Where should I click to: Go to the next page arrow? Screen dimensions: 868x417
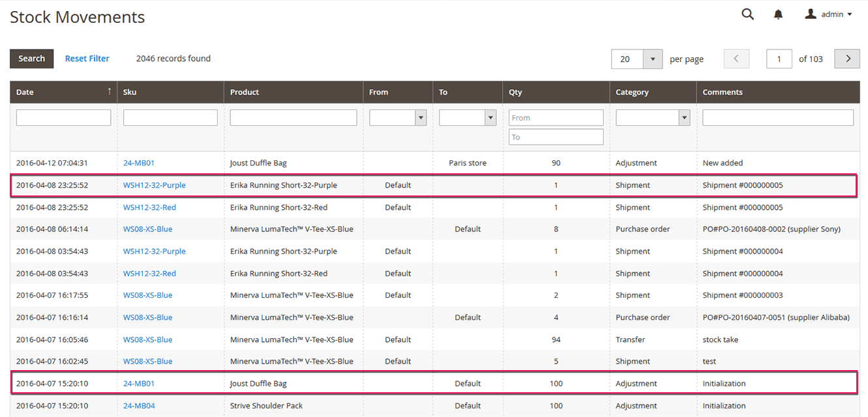[848, 59]
